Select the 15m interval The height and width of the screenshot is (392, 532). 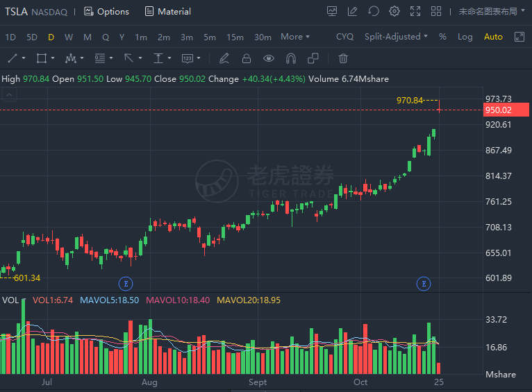[x=235, y=37]
